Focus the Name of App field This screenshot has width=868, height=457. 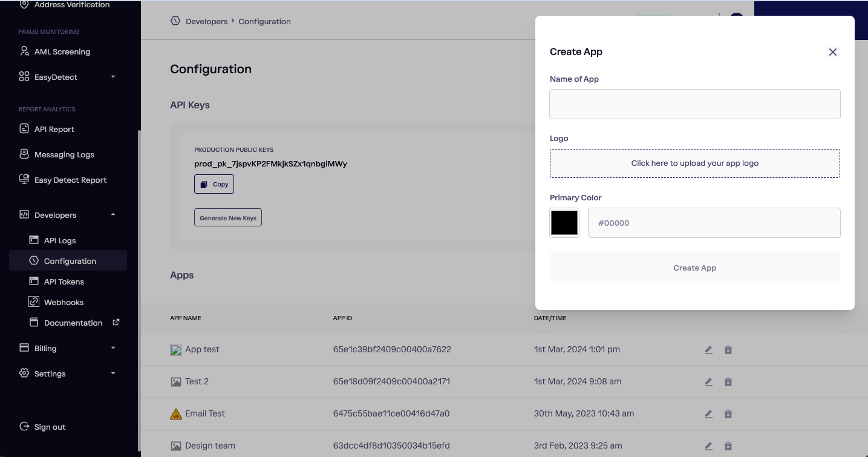pyautogui.click(x=695, y=104)
